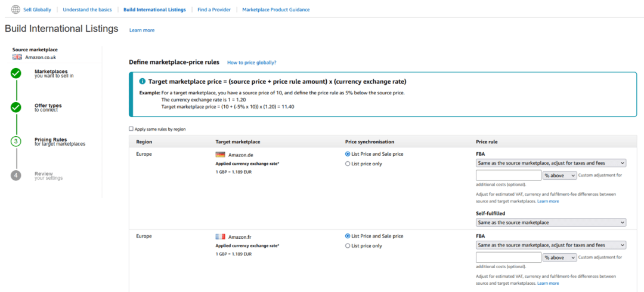
Task: Click the French flag next to Amazon.fr
Action: 220,237
